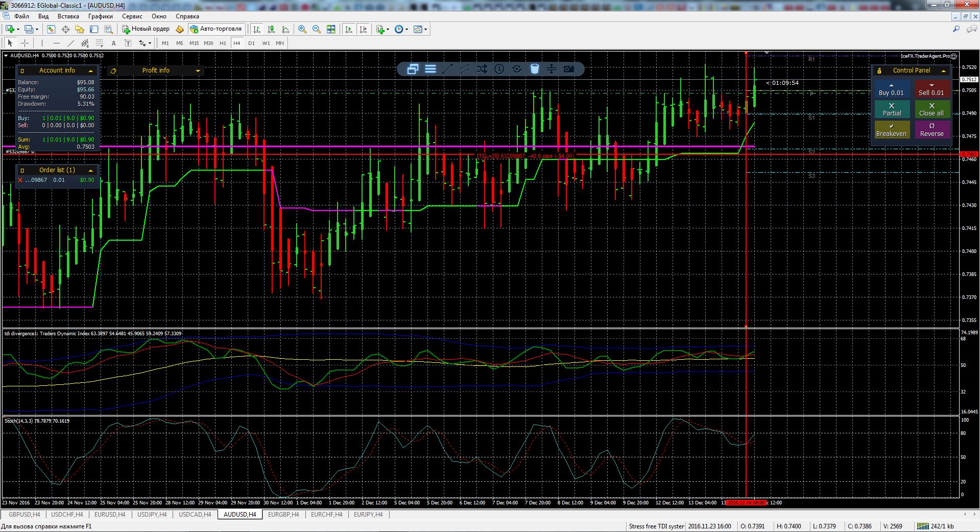Switch chart to bar chart mode
This screenshot has height=532, width=980.
point(257,29)
